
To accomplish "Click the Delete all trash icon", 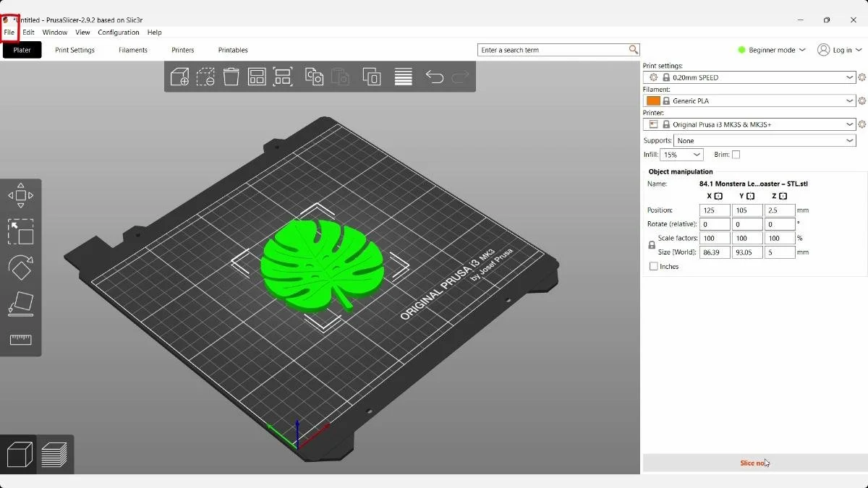I will coord(231,77).
